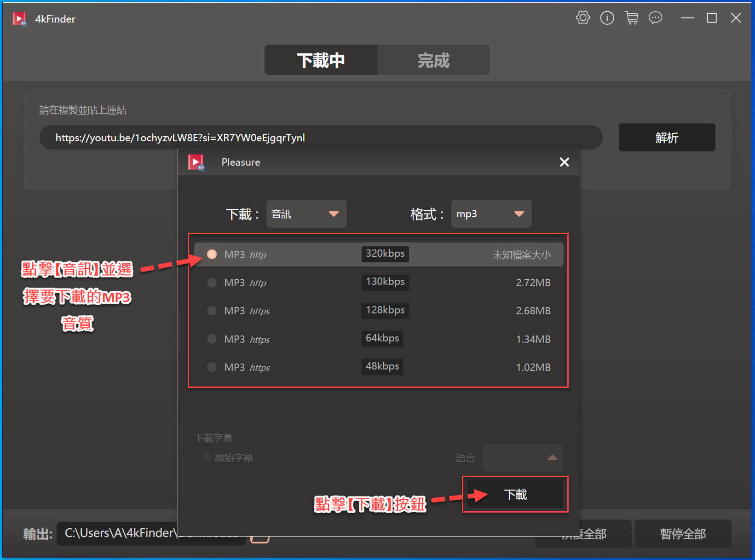Click the 2.72MB file size
The height and width of the screenshot is (560, 755).
click(x=533, y=283)
